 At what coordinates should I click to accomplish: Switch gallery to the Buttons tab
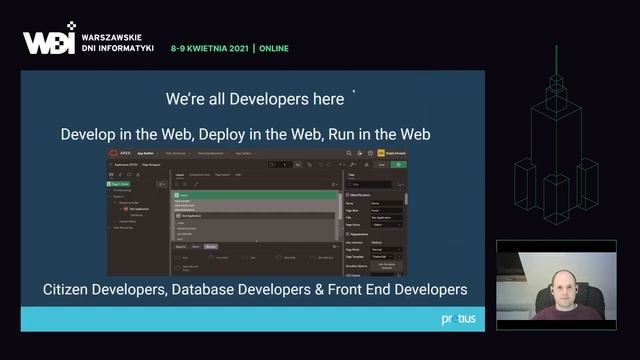coord(211,247)
